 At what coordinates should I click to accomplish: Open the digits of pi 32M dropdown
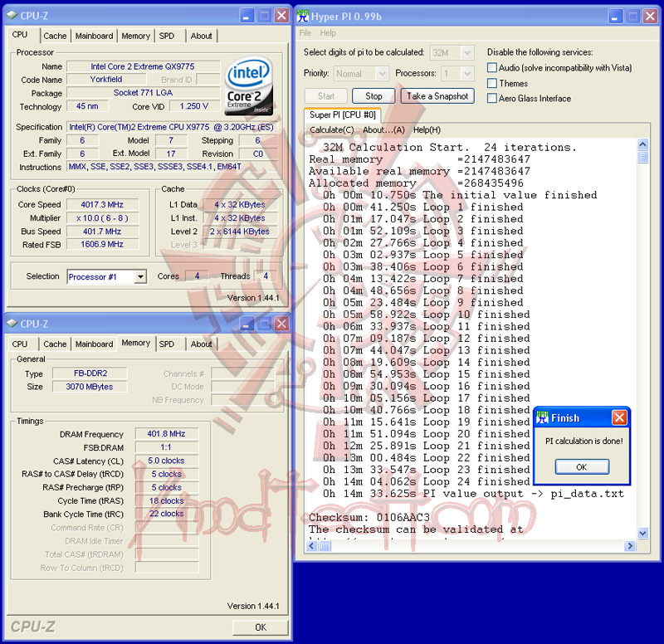tap(467, 53)
